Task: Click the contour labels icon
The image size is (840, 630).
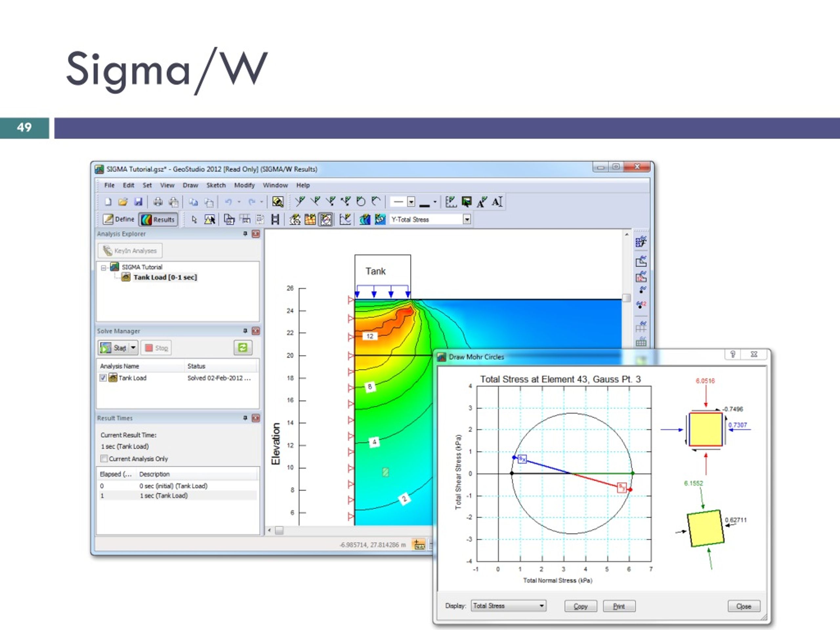Action: (x=380, y=220)
